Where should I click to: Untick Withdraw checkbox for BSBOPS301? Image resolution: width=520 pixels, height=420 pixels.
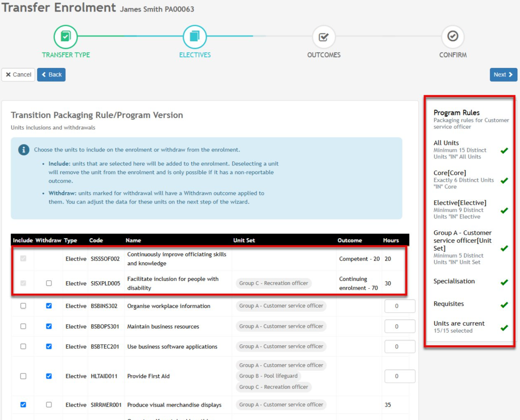click(49, 326)
